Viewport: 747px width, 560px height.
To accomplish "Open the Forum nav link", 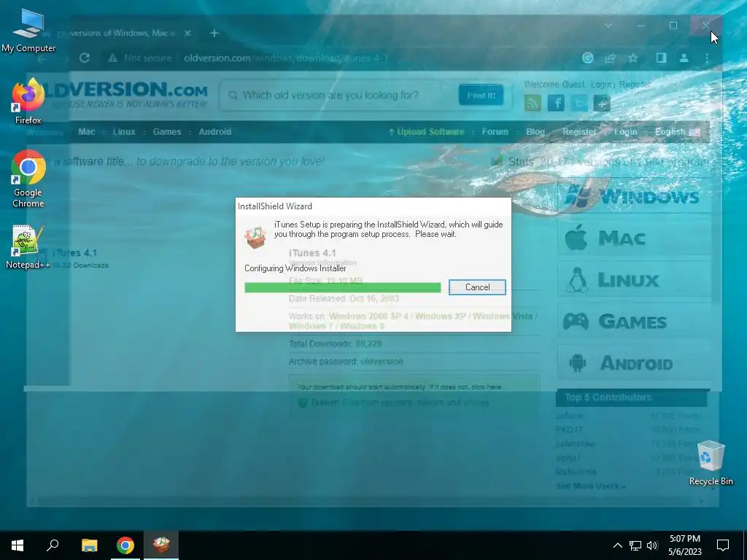I will click(x=495, y=132).
